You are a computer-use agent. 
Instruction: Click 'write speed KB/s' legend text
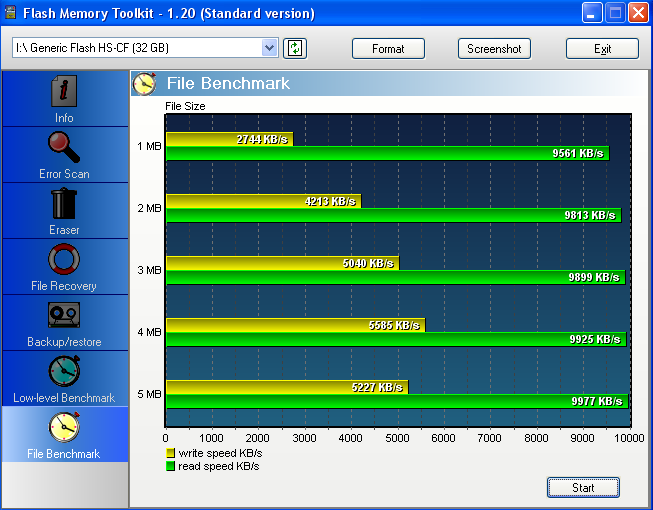pyautogui.click(x=220, y=453)
